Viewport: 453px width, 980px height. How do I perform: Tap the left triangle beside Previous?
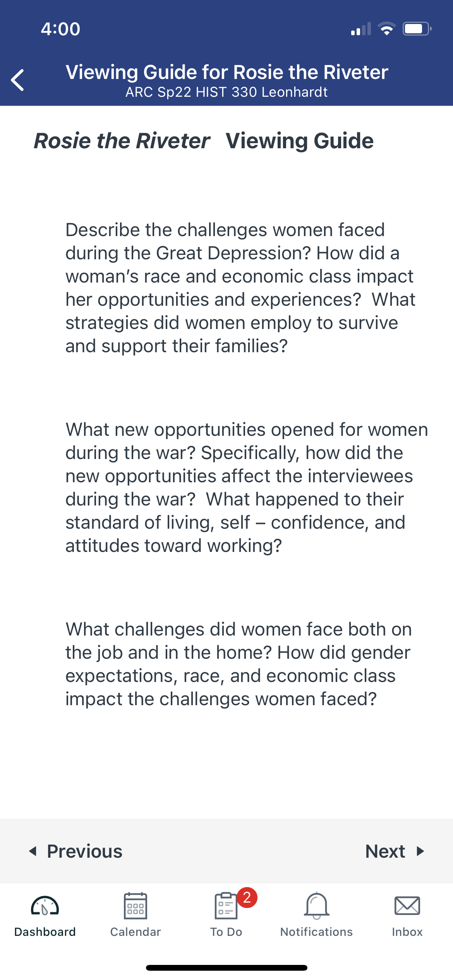point(33,851)
